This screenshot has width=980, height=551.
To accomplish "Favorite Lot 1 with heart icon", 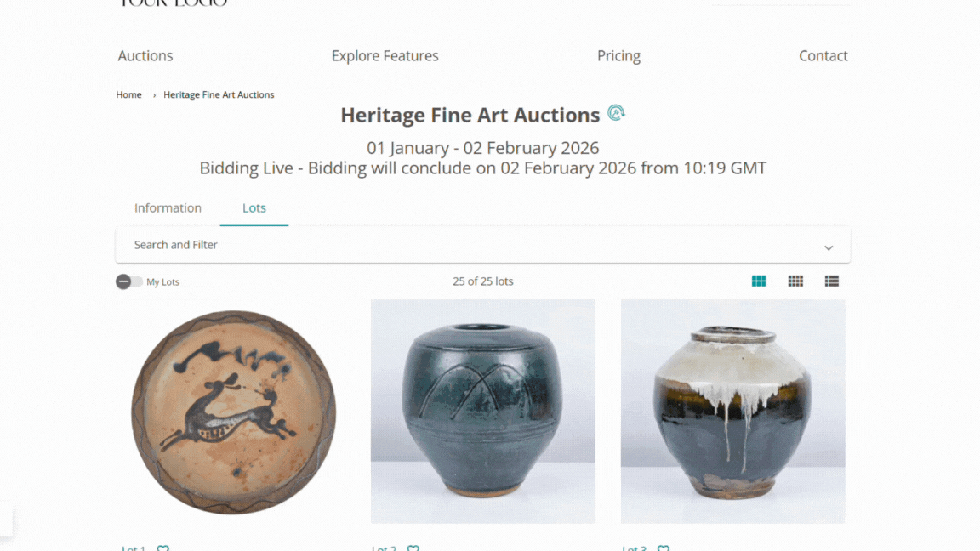I will pyautogui.click(x=163, y=548).
